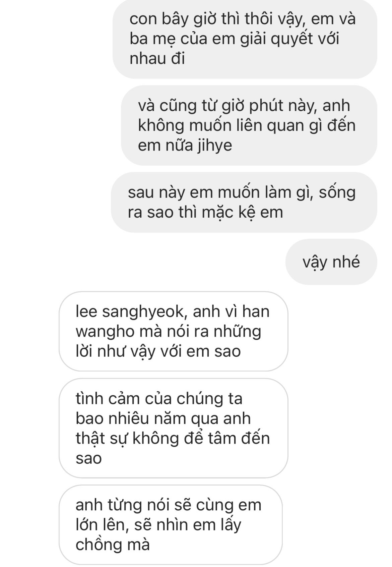Screen dimensions: 392x567
Task: Click 'mặc kệ em' in the third sent bubble
Action: [x=243, y=213]
